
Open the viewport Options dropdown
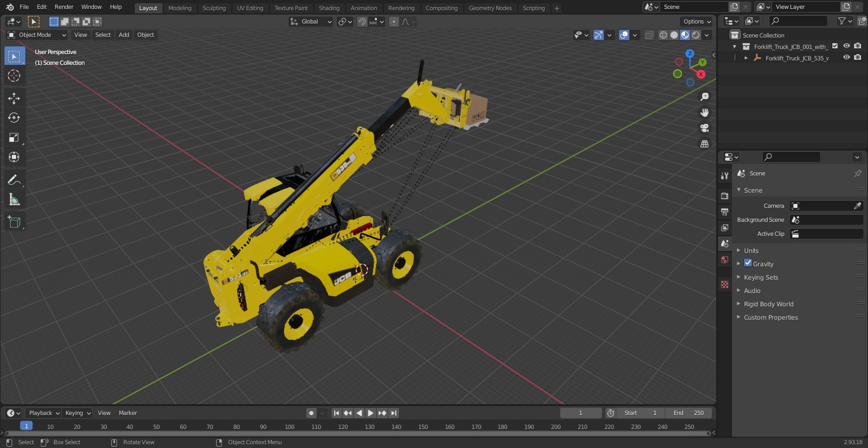697,22
